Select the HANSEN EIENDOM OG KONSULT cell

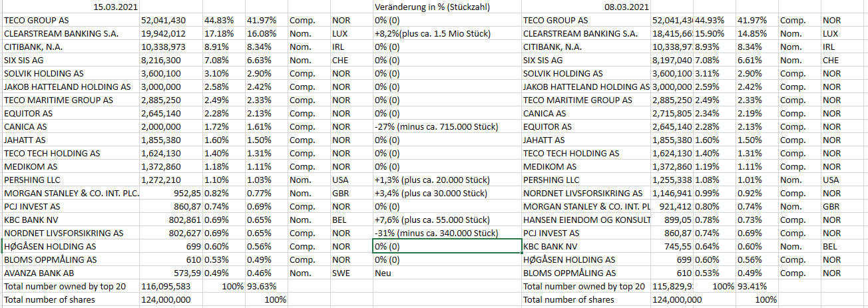click(586, 220)
